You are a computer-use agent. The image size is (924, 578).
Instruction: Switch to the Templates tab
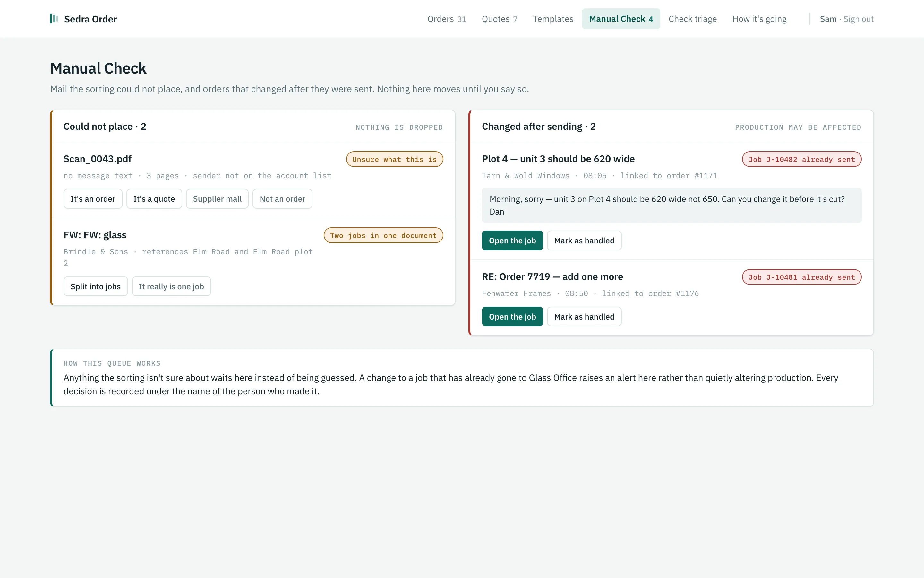[553, 19]
